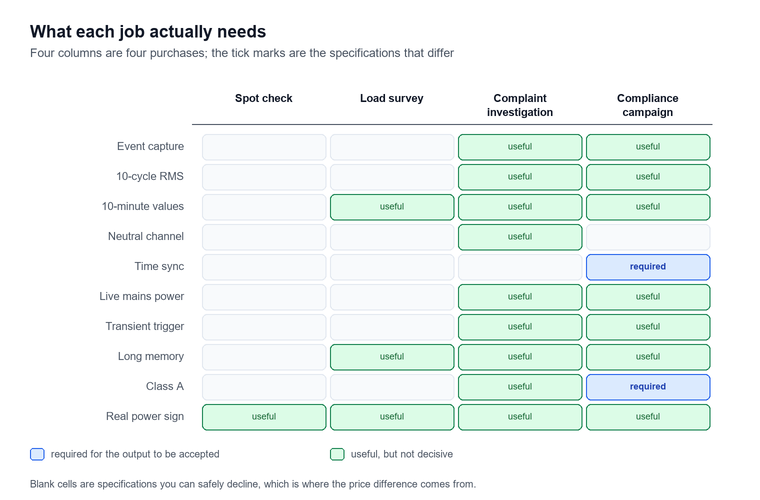The image size is (760, 500).
Task: Click Real power sign useful cell under Compliance campaign
Action: click(x=648, y=417)
